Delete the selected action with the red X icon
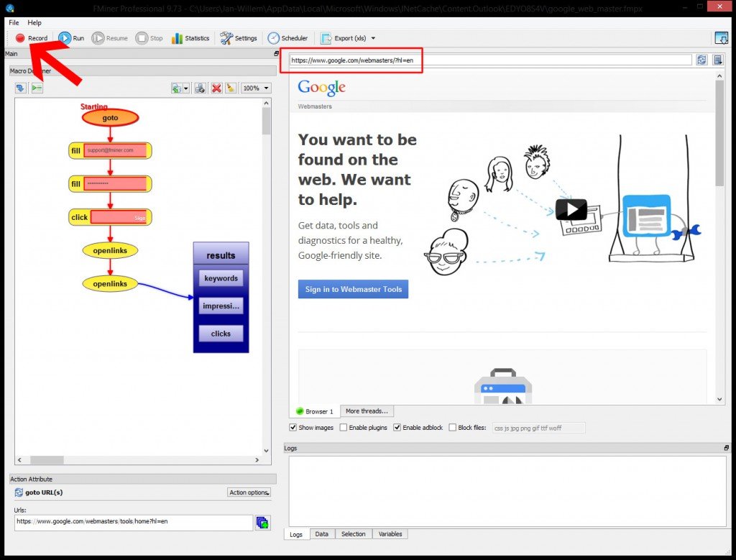This screenshot has height=560, width=736. pos(216,88)
